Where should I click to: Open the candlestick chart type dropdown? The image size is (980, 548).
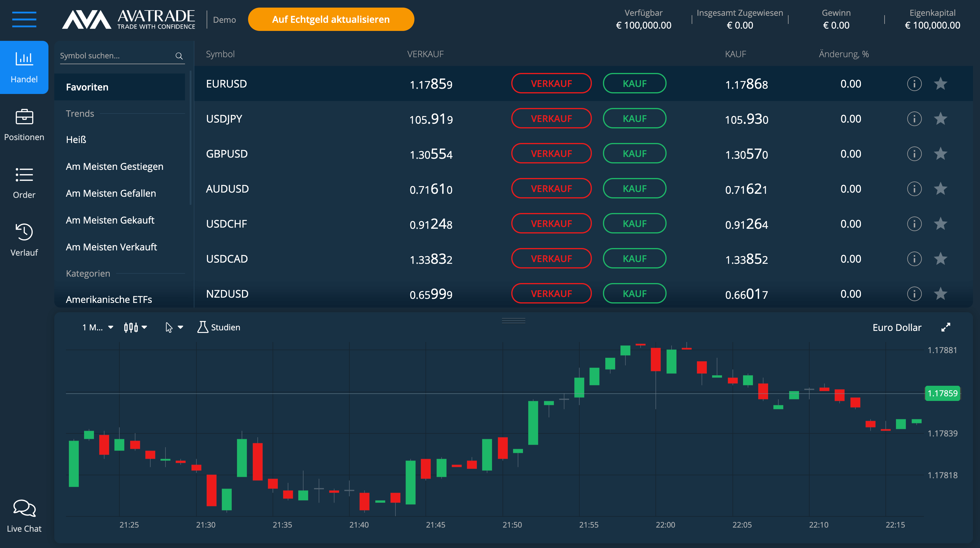click(135, 327)
